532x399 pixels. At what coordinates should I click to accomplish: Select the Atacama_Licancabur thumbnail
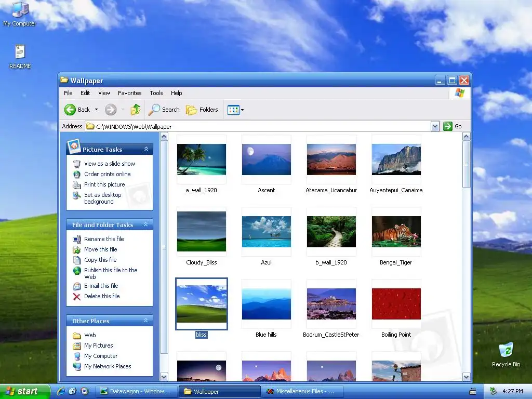click(x=331, y=159)
